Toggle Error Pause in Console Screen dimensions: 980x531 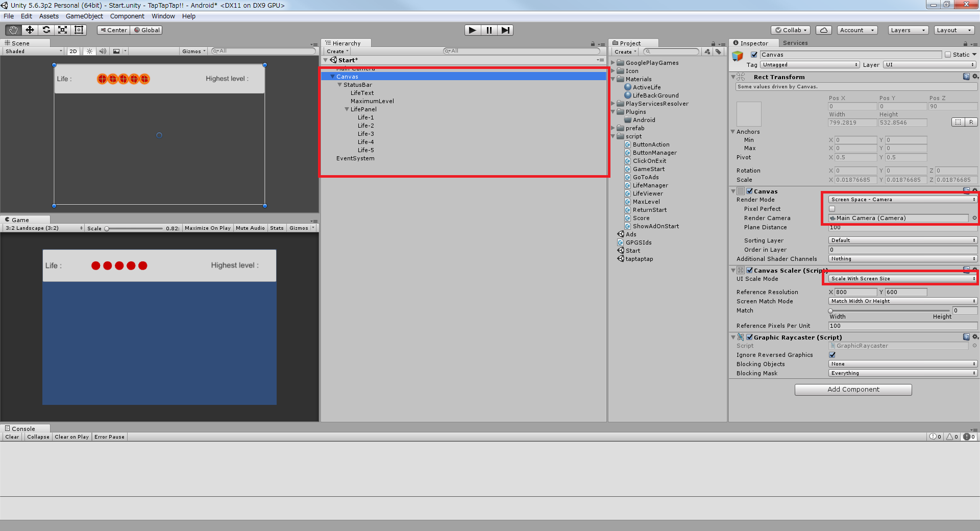109,437
